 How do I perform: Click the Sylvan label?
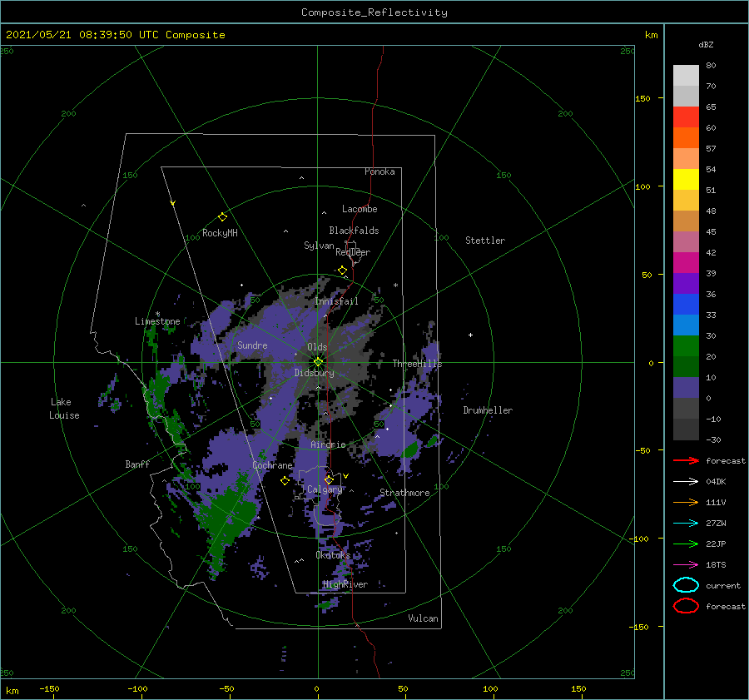[319, 246]
